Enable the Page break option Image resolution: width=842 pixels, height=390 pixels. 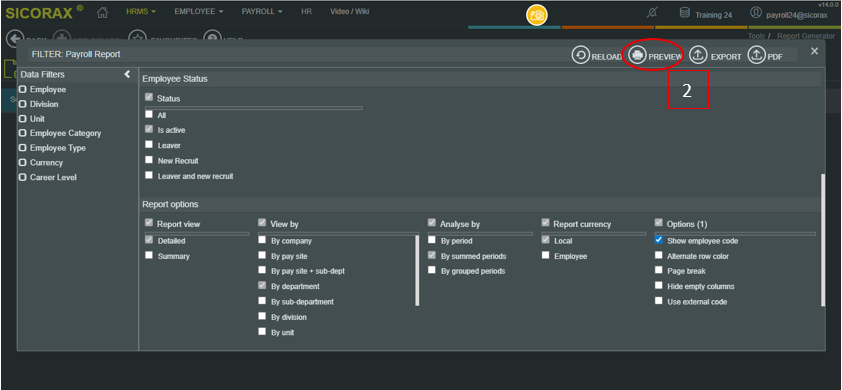(658, 270)
